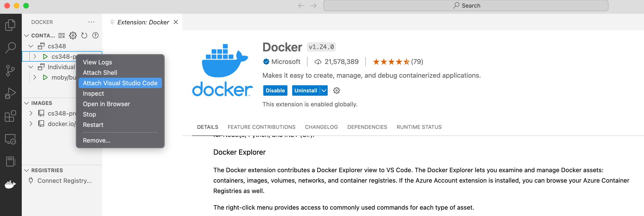
Task: Collapse the CONTAINERS section
Action: (27, 36)
